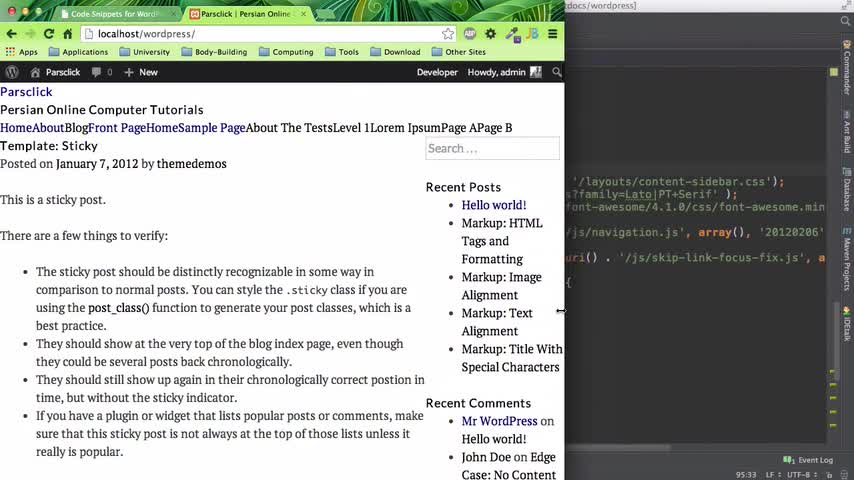854x480 pixels.
Task: Click the gear extension icon in Chrome toolbar
Action: 491,34
